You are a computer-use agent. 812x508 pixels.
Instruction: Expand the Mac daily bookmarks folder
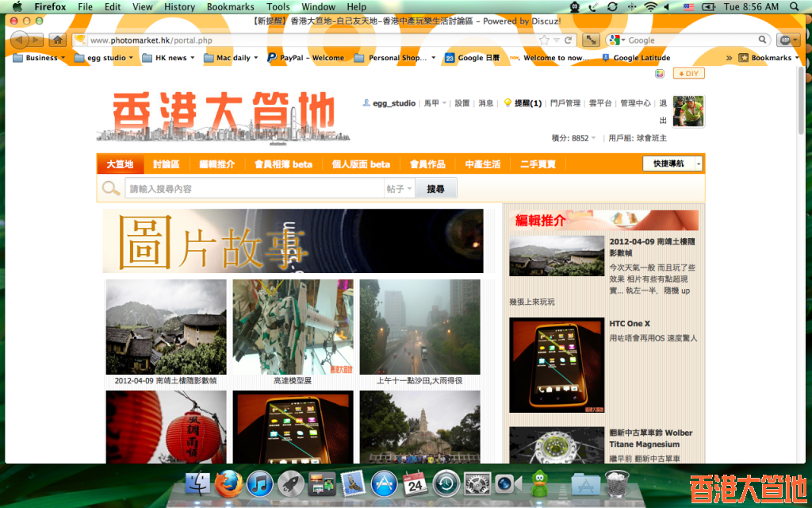pos(231,57)
